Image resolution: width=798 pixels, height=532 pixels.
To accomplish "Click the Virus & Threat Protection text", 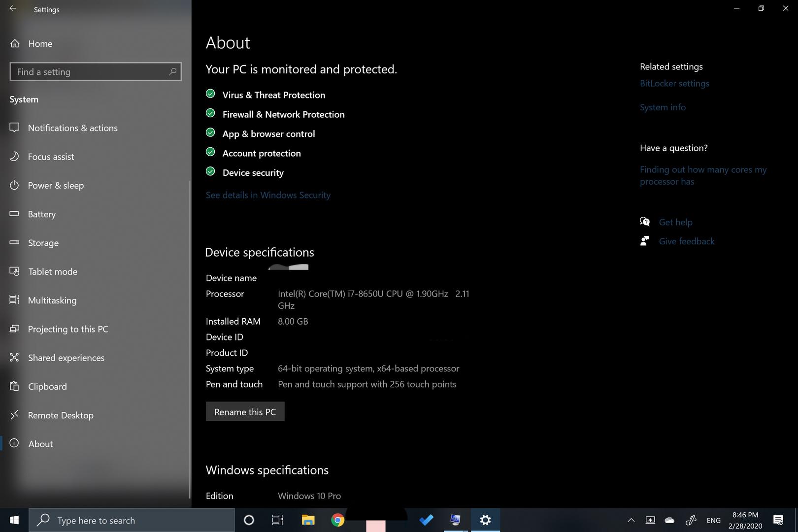I will (x=274, y=95).
